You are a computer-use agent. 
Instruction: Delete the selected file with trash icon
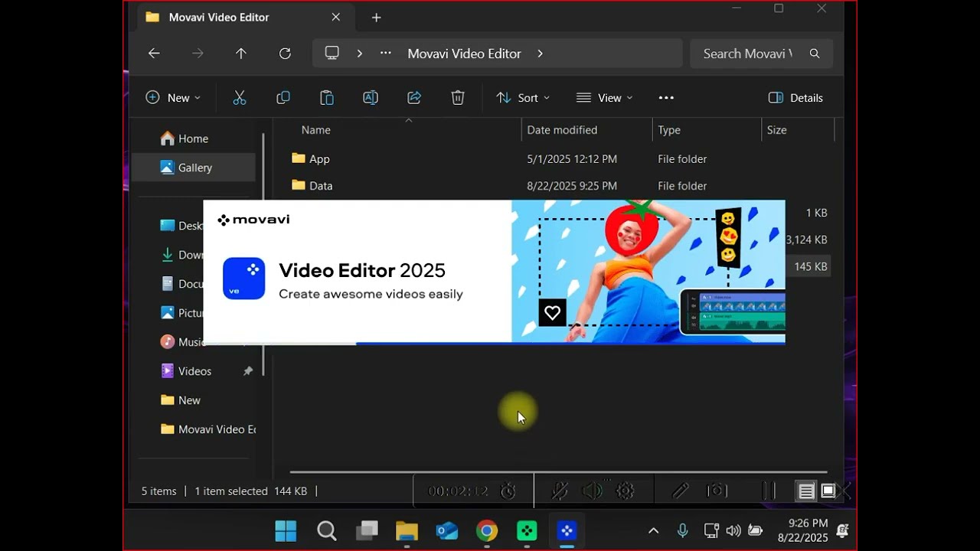pos(458,97)
